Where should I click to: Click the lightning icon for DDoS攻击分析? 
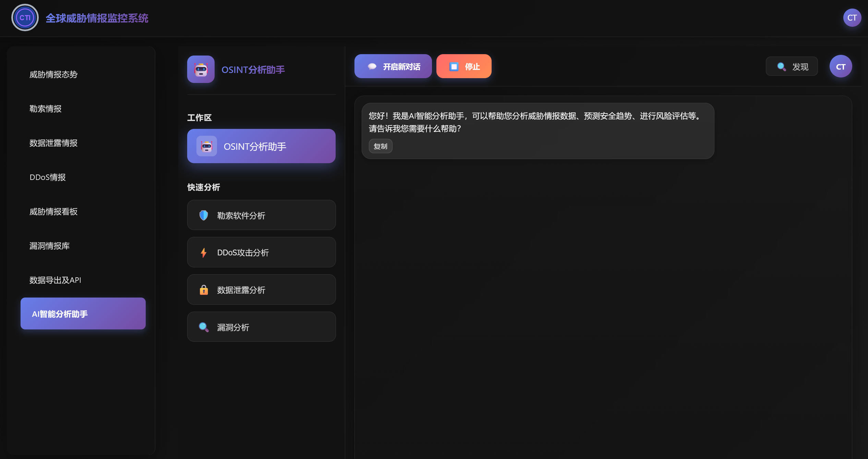(204, 252)
